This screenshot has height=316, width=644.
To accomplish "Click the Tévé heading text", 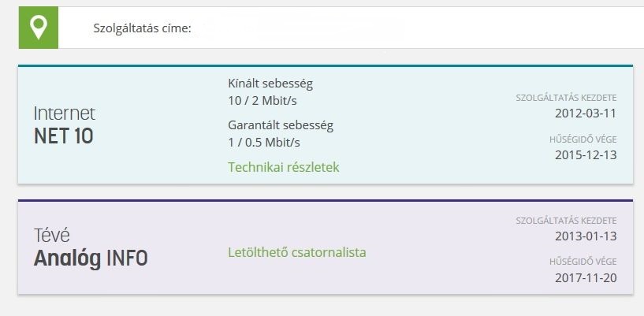I will click(53, 234).
